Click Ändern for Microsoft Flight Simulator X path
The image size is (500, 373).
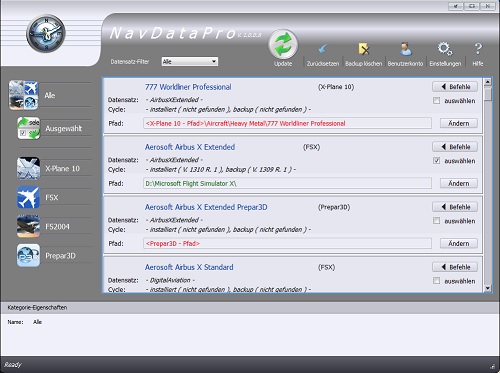[x=459, y=183]
